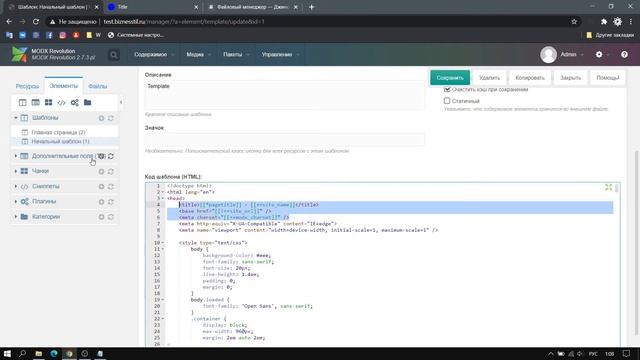Viewport: 640px width, 360px height.
Task: Expand the Дополнительные поля tree node
Action: (16, 156)
